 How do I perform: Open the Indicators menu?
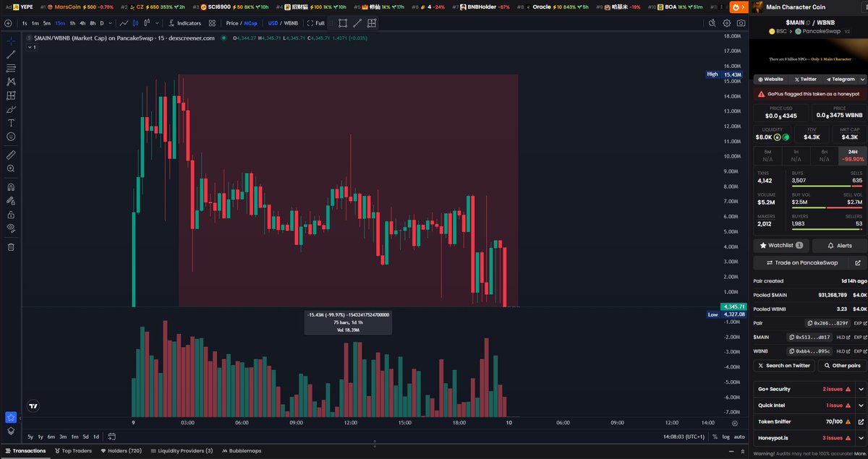pyautogui.click(x=184, y=23)
